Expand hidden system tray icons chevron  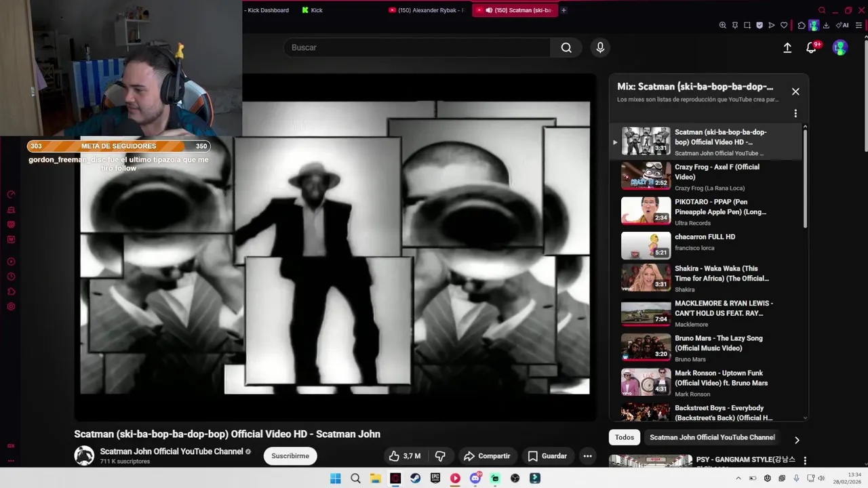[738, 478]
